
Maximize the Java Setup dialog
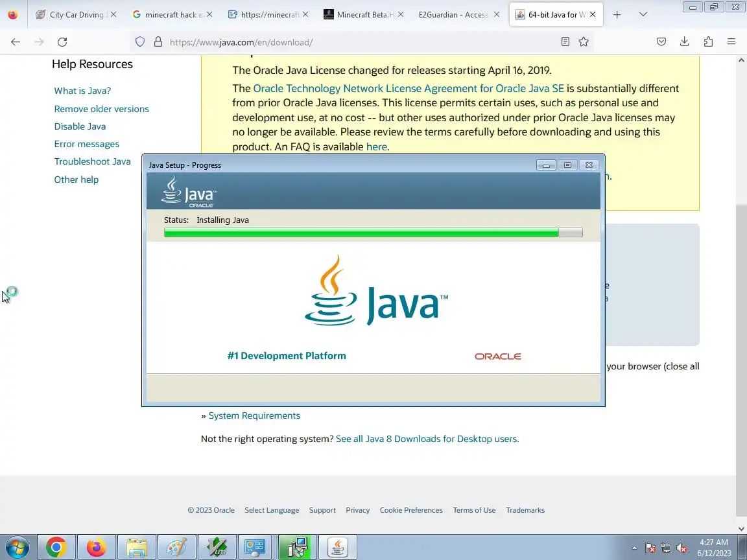click(x=567, y=165)
